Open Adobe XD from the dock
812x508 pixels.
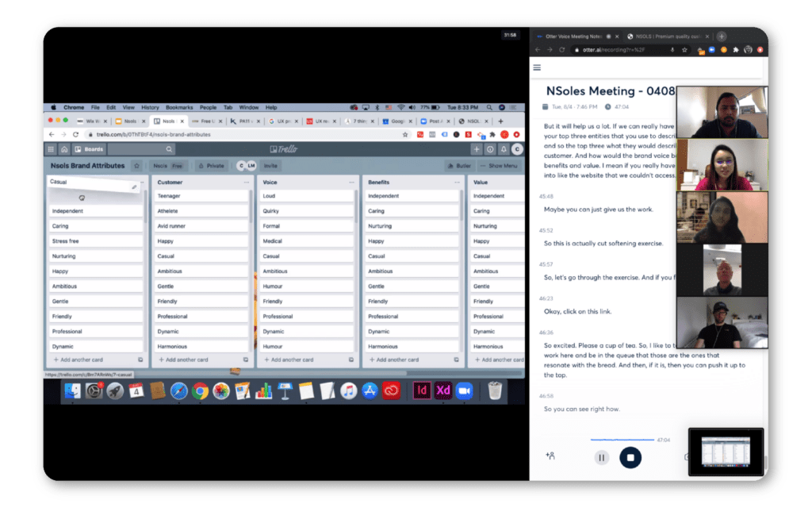(x=443, y=391)
